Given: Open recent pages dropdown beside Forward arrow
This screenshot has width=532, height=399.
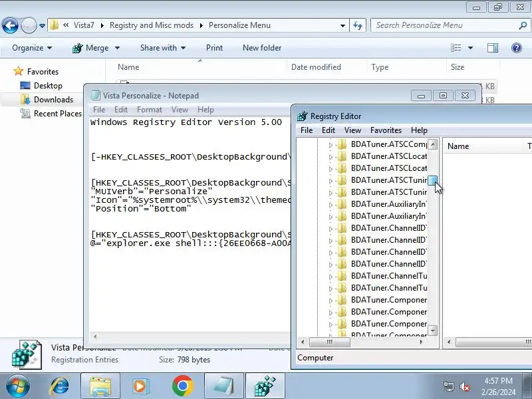Looking at the screenshot, I should click(x=42, y=25).
